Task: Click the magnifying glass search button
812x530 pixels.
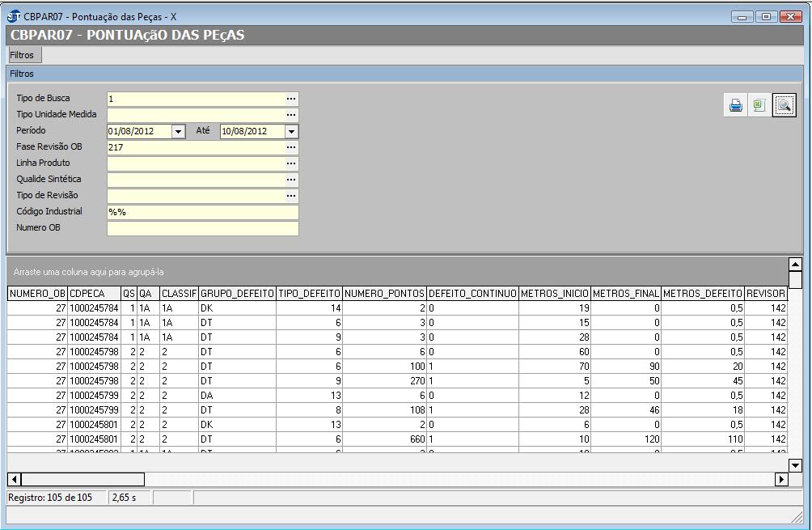Action: 784,106
